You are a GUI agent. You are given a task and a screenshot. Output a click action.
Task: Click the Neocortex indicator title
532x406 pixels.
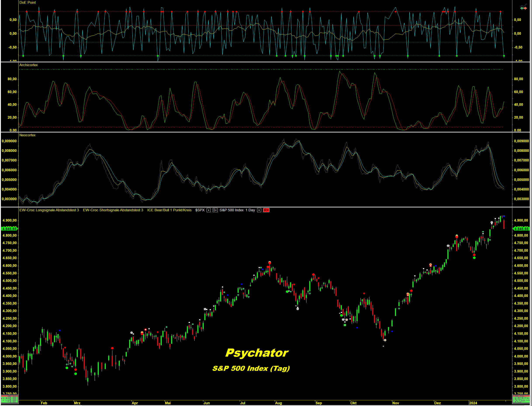[27, 135]
